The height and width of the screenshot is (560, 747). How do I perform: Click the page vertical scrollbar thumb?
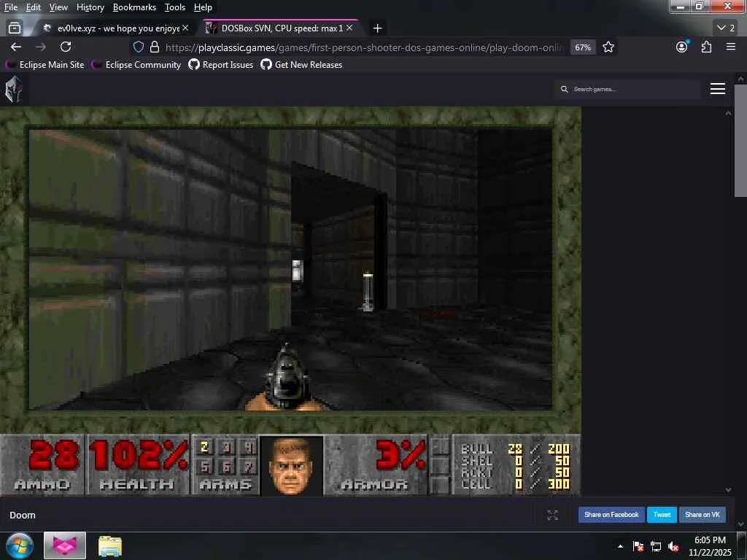click(741, 141)
